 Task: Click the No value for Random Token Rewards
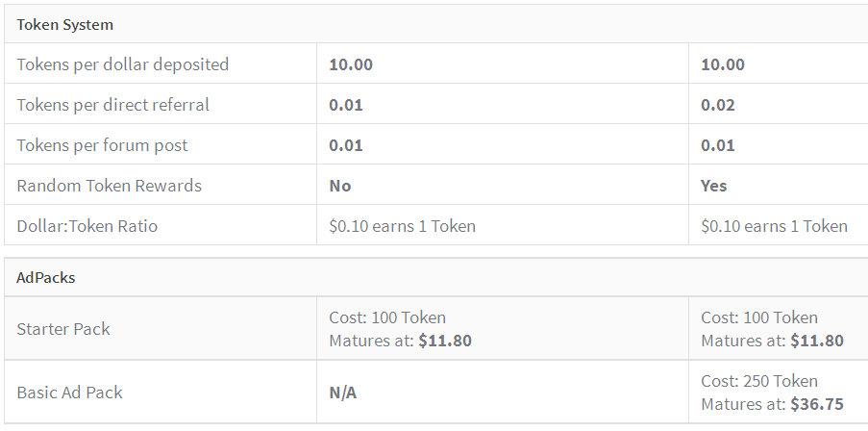(x=340, y=186)
